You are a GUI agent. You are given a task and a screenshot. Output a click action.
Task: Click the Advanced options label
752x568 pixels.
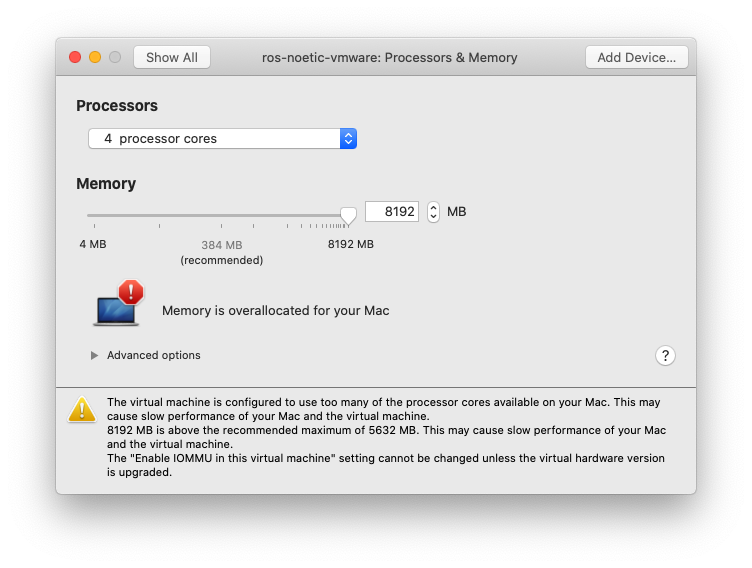click(153, 355)
